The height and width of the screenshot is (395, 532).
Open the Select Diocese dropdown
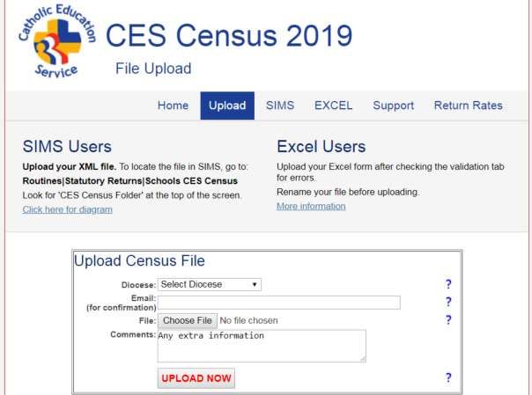click(x=210, y=284)
